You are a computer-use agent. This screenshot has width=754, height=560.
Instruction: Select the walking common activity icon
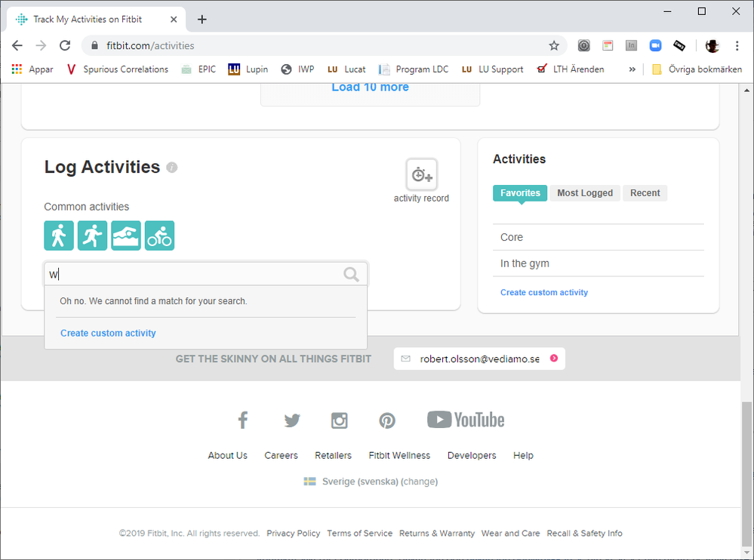coord(59,235)
